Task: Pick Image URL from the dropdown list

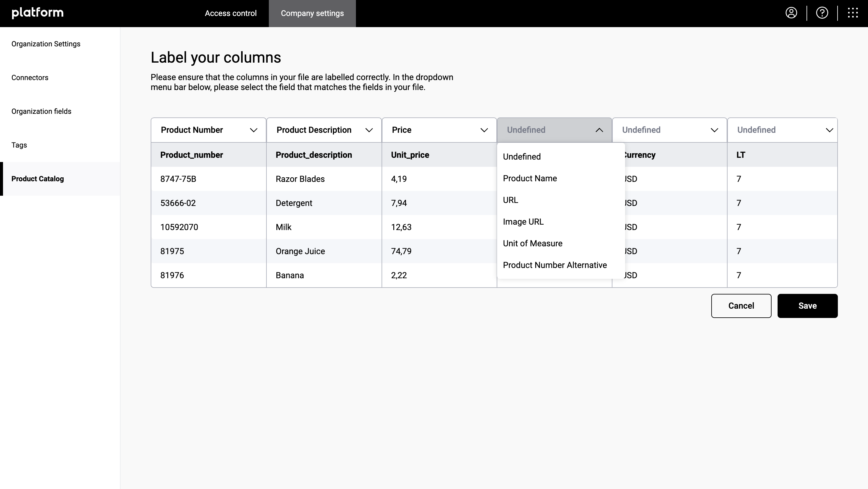Action: click(x=561, y=222)
